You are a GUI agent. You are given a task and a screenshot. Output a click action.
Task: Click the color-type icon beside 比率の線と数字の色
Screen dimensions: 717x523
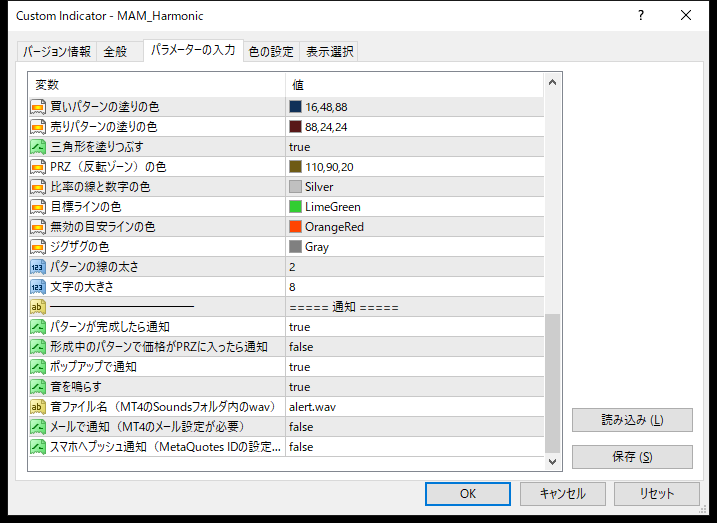(38, 187)
